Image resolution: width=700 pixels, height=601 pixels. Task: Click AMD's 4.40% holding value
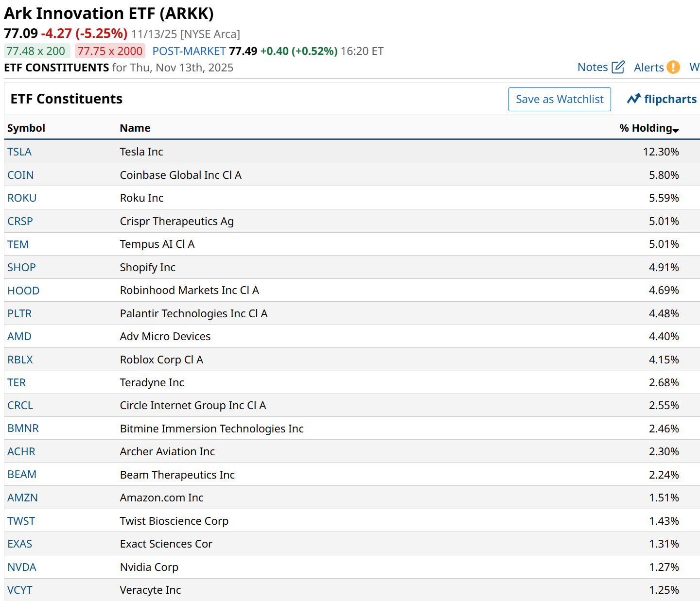click(x=664, y=336)
